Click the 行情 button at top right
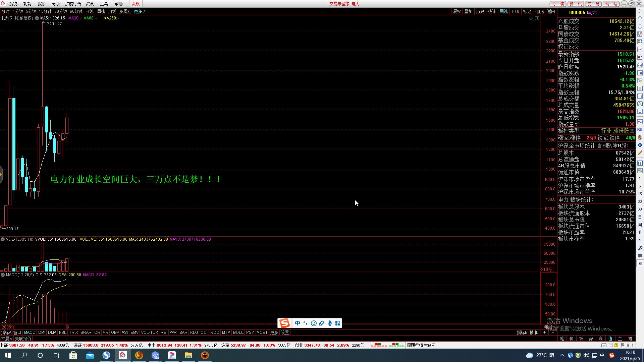The height and width of the screenshot is (362, 644). [x=557, y=4]
